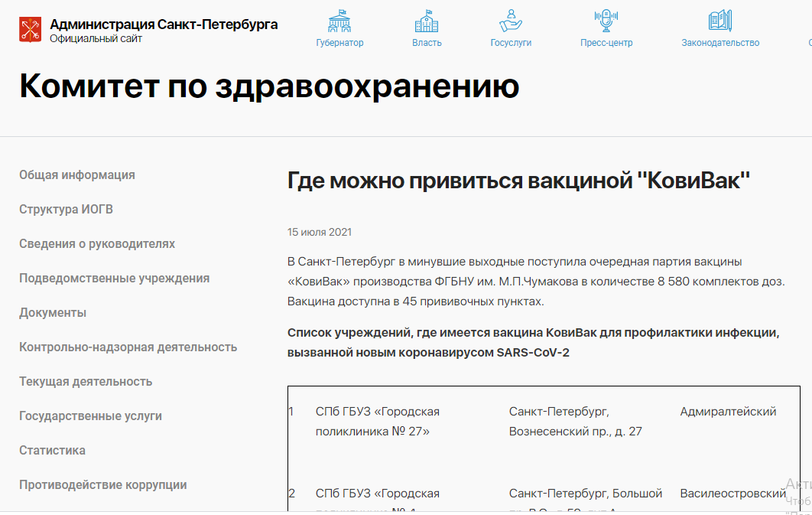This screenshot has height=515, width=812.
Task: Click row number 1 in the table
Action: pyautogui.click(x=291, y=412)
